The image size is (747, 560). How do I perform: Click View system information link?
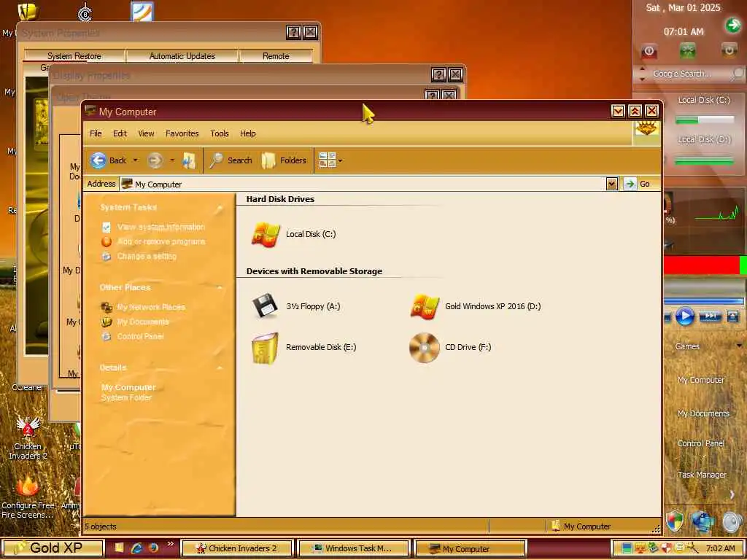tap(161, 227)
